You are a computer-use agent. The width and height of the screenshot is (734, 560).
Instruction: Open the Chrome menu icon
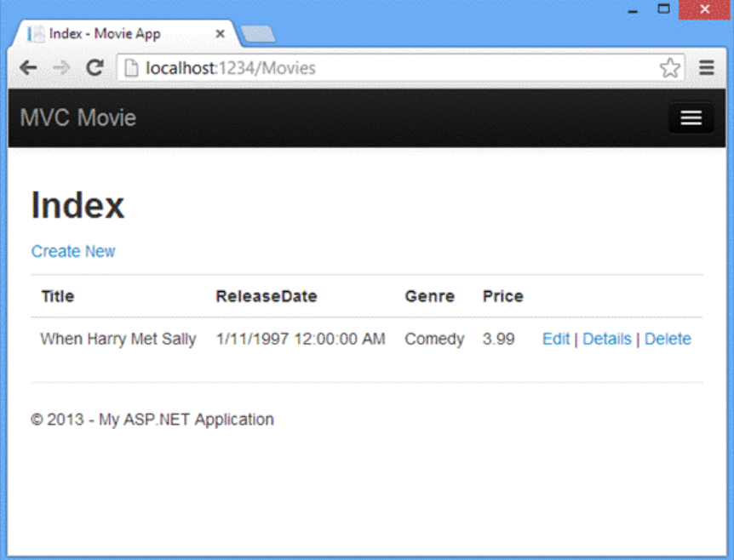tap(707, 68)
